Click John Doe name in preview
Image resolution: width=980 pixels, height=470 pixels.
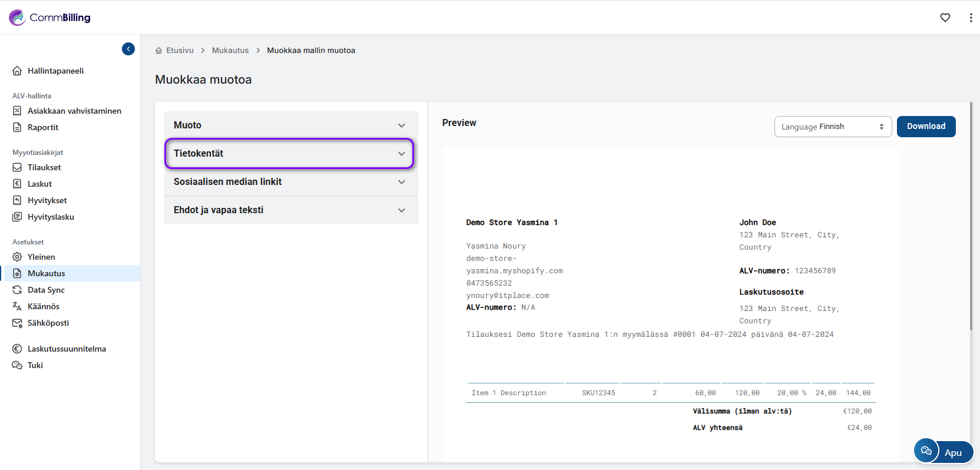(757, 223)
